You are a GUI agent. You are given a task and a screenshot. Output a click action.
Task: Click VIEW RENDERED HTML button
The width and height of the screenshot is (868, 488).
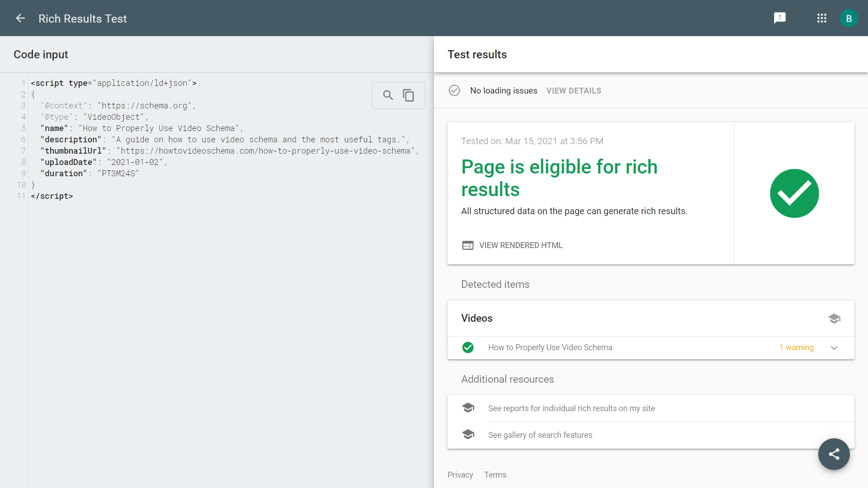pos(521,245)
